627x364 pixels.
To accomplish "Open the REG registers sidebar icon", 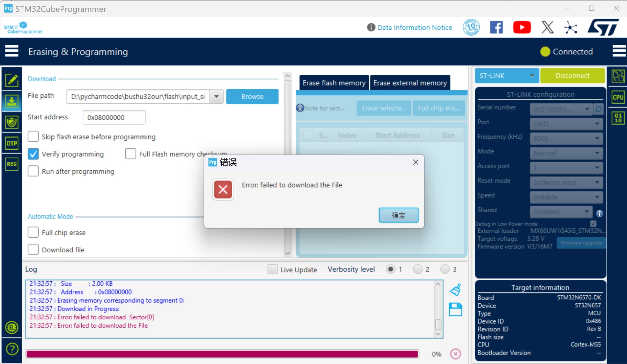I will point(12,164).
